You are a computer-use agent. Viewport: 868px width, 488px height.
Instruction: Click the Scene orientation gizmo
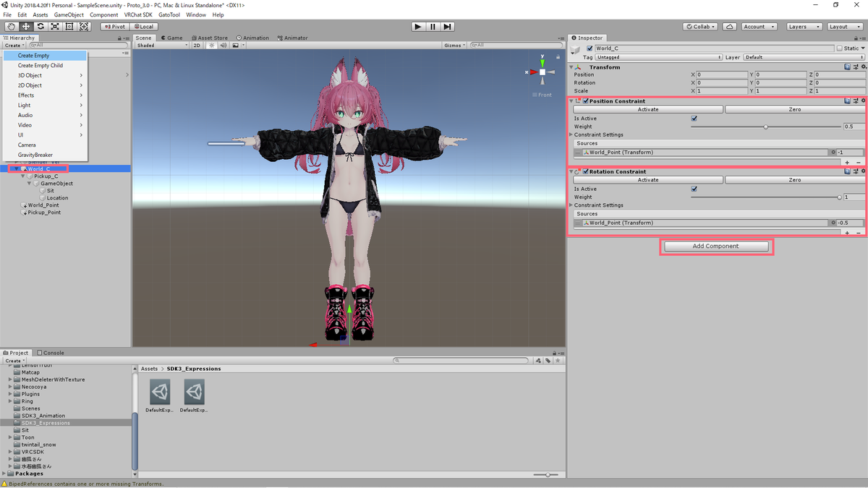542,72
